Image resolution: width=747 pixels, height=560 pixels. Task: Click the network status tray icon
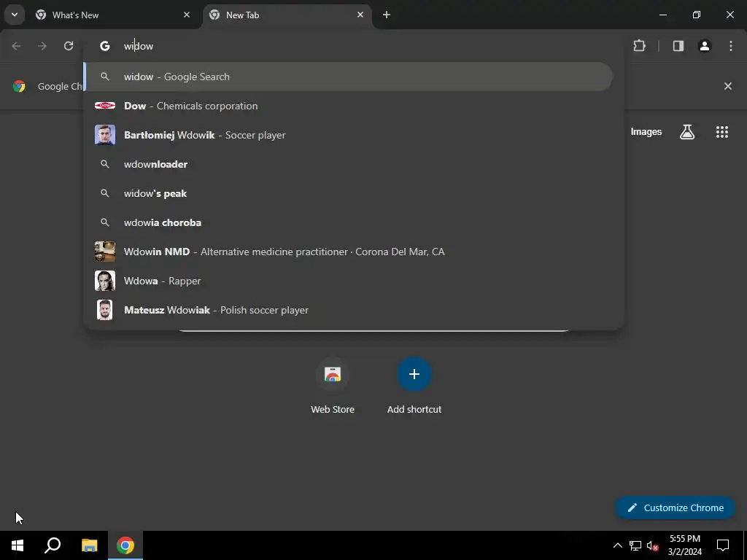[x=635, y=545]
